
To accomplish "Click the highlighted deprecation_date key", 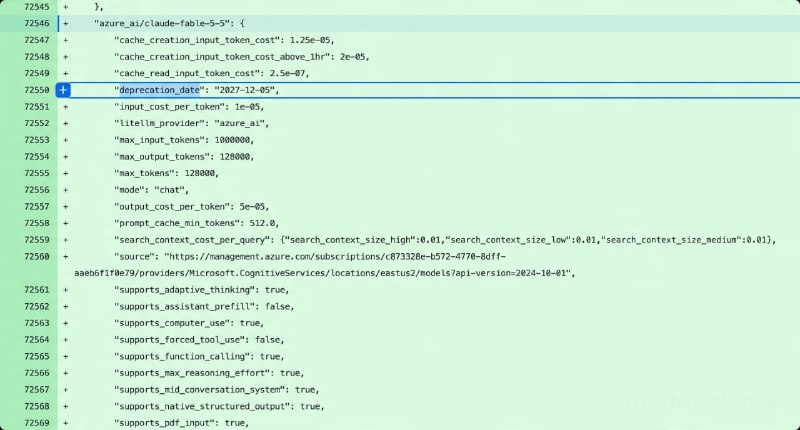I will [159, 90].
